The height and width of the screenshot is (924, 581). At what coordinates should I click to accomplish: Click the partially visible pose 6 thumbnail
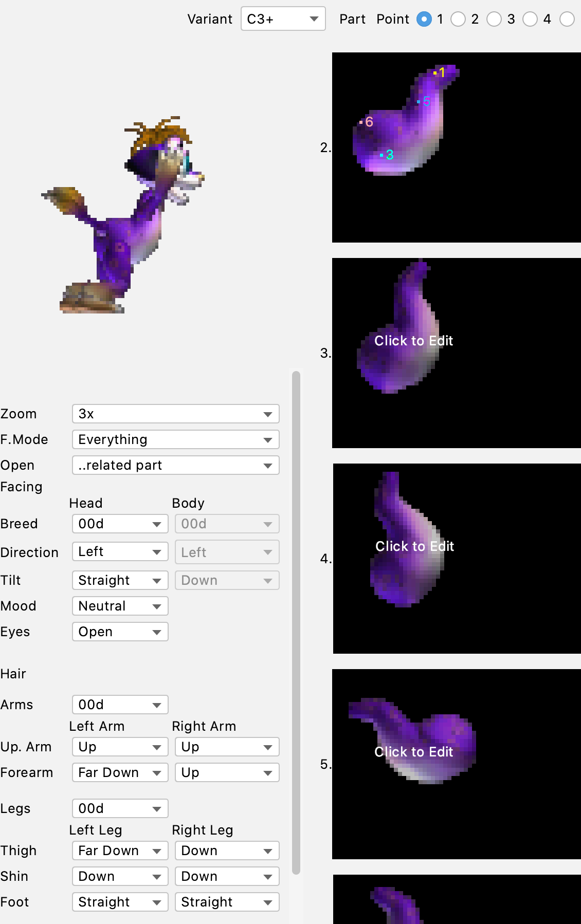pyautogui.click(x=457, y=899)
